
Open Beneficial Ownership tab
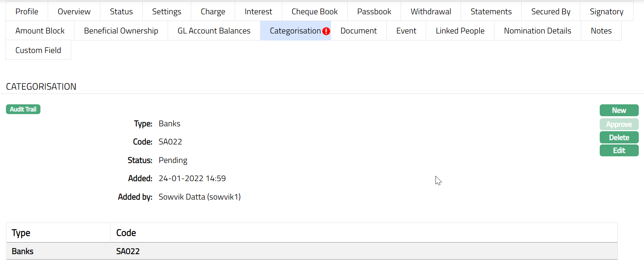point(121,31)
